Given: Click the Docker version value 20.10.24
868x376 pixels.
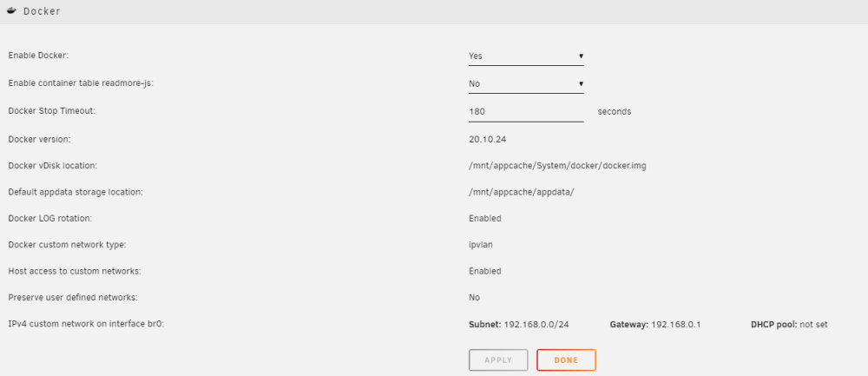Looking at the screenshot, I should click(x=487, y=140).
